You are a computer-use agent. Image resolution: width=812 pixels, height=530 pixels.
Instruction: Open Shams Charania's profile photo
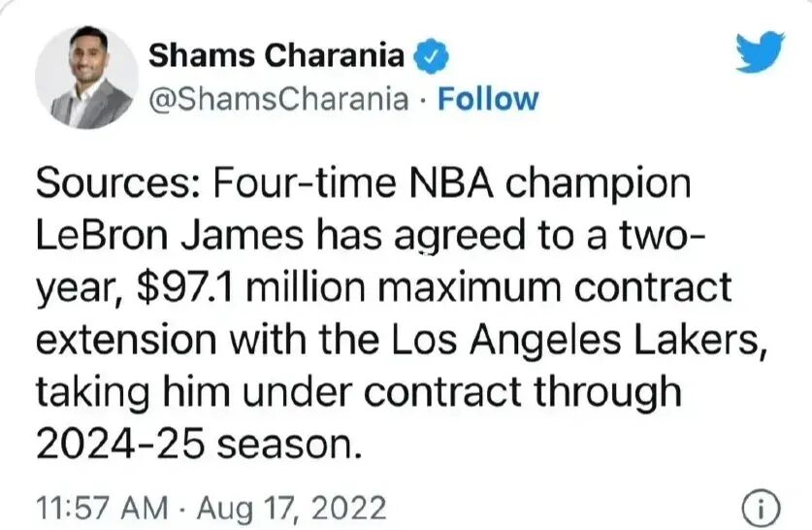click(86, 78)
